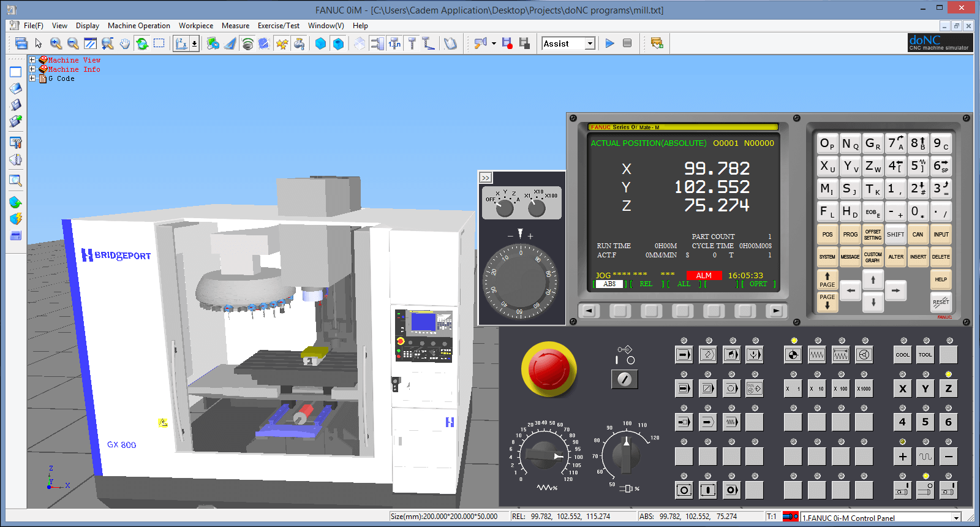Screen dimensions: 980x527
Task: Click the spindle speed override rotary knob
Action: [x=626, y=454]
